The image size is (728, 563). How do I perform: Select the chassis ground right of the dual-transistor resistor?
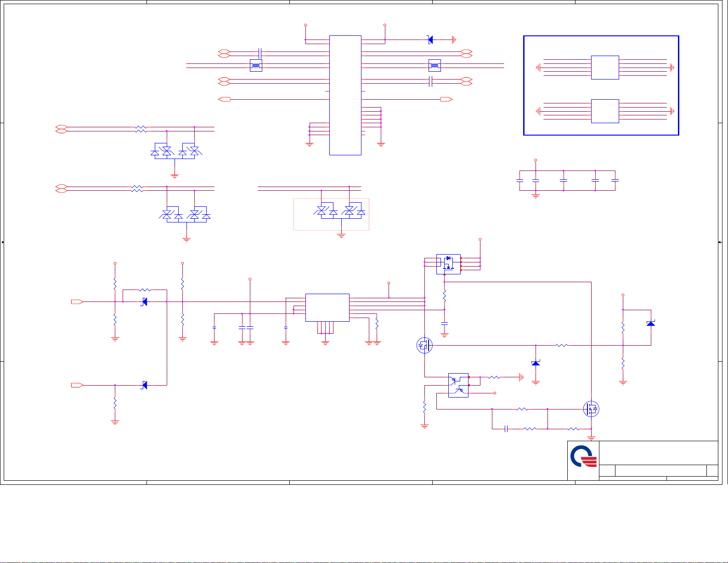[521, 377]
